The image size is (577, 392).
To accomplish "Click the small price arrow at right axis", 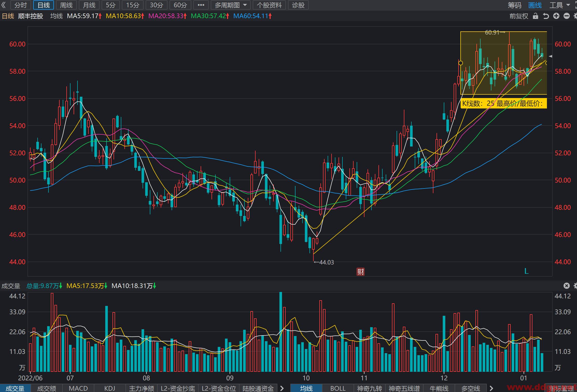I will (x=550, y=56).
